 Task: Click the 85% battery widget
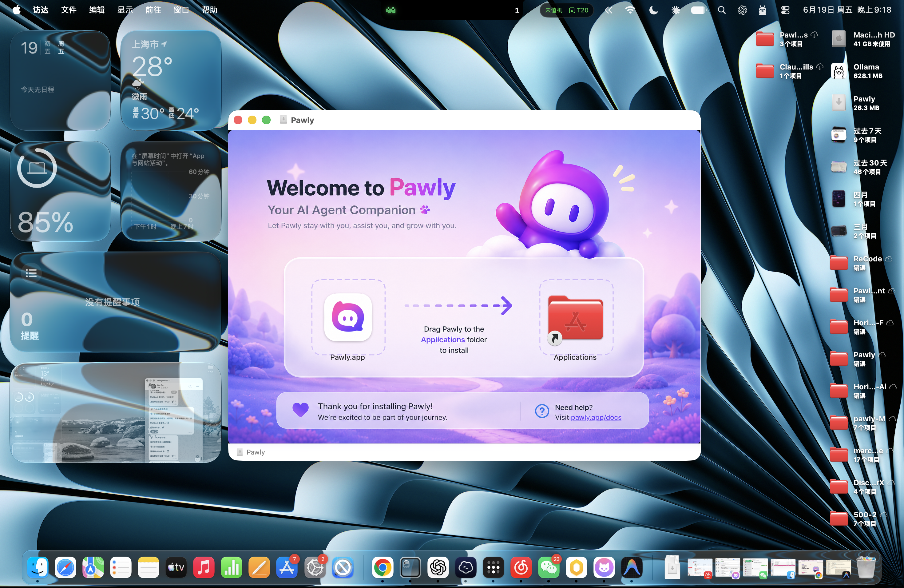(x=60, y=191)
